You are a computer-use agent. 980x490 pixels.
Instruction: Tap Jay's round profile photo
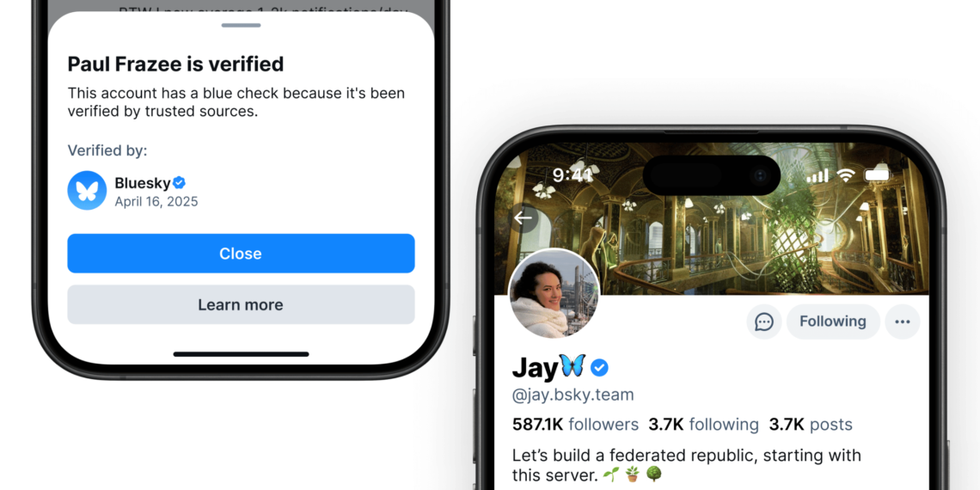tap(554, 294)
